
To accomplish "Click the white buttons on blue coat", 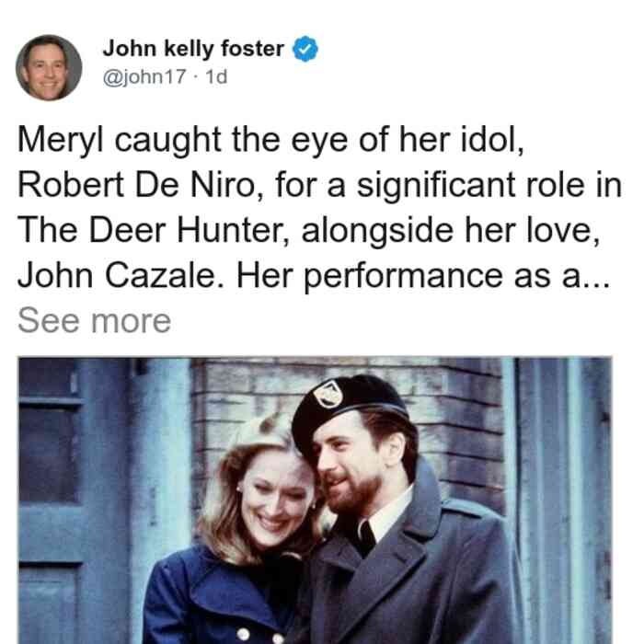I will [259, 636].
